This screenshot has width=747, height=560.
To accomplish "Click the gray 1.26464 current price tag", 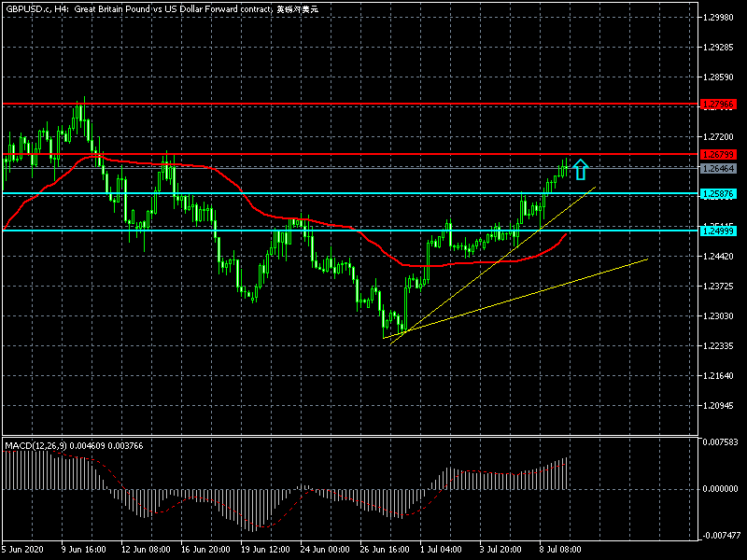I will (718, 169).
